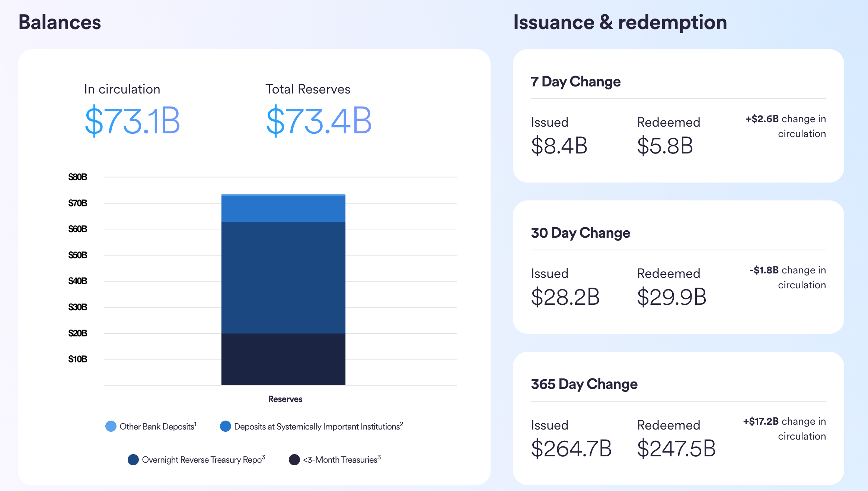Click the Reserves x-axis label
Viewport: 868px width, 491px height.
click(285, 399)
